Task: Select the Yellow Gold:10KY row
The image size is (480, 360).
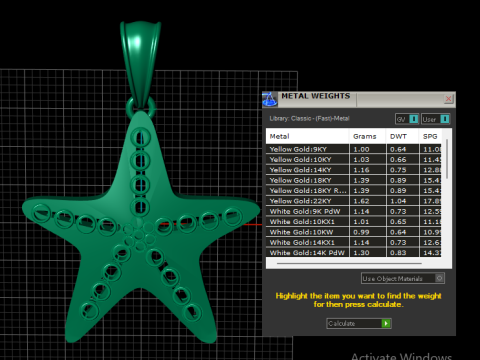Action: coord(354,160)
